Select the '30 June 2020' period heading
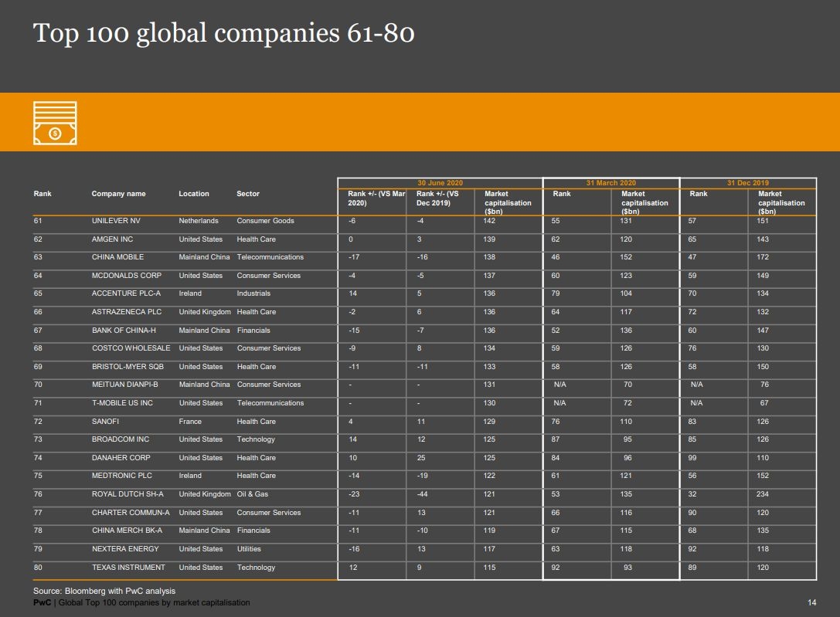Viewport: 840px width, 617px height. [440, 183]
